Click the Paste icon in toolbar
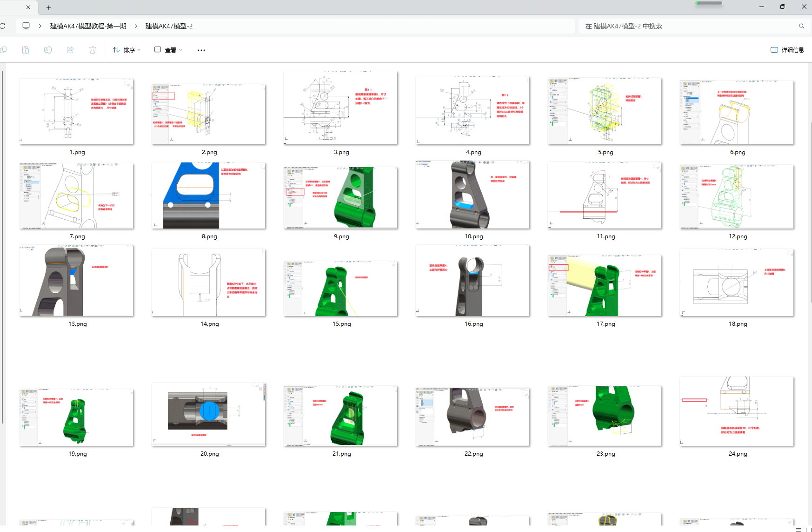 click(x=26, y=50)
